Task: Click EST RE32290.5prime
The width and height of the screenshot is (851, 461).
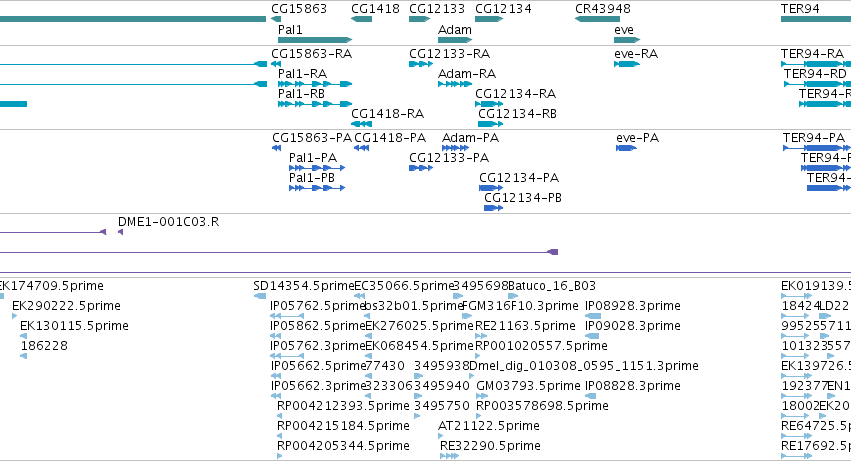Action: coord(490,446)
